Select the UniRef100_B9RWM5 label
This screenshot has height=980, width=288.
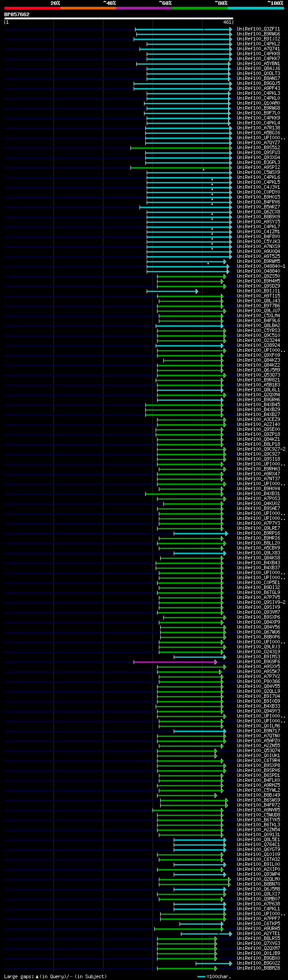258,262
